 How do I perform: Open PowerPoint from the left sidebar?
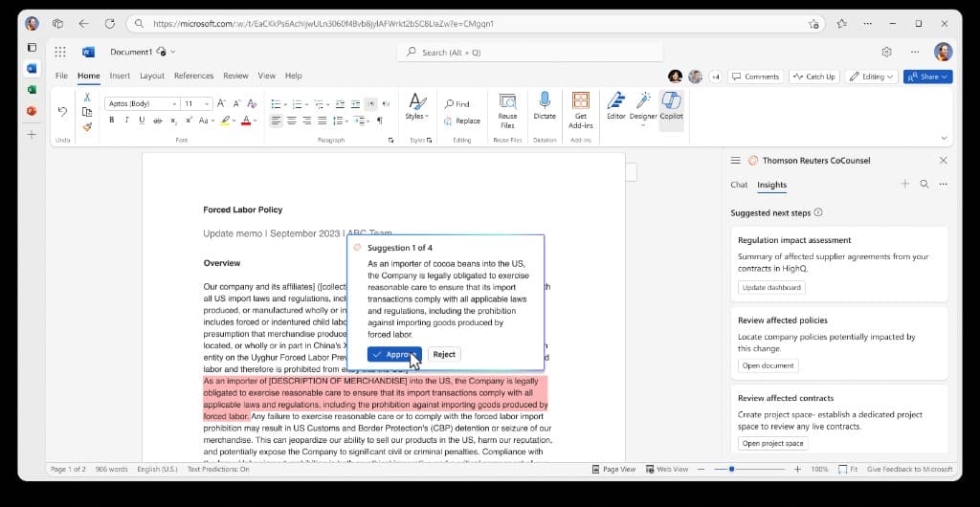[32, 111]
